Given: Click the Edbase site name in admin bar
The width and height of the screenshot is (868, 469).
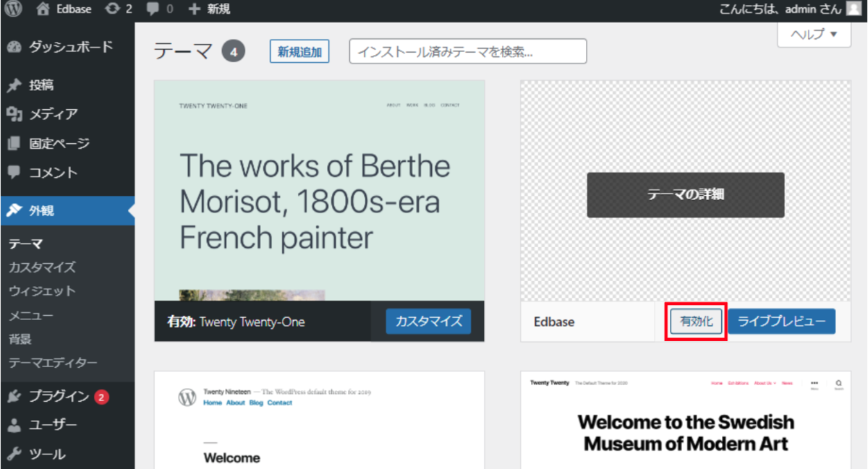Looking at the screenshot, I should coord(73,9).
